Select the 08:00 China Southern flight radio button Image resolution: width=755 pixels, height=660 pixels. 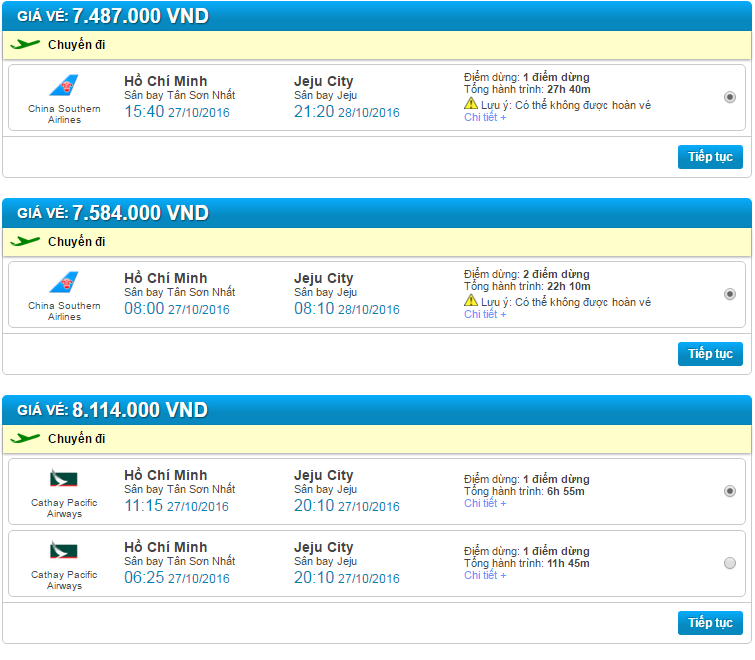(x=729, y=294)
